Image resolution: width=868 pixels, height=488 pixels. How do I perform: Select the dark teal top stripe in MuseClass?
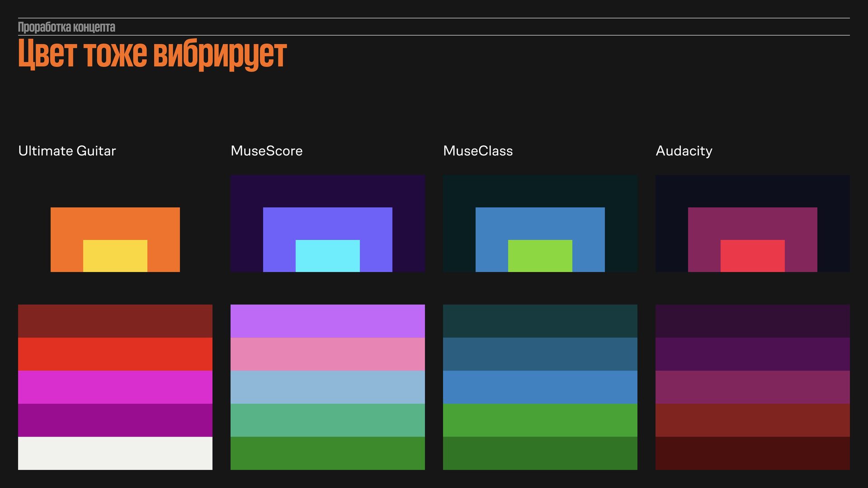click(x=540, y=321)
